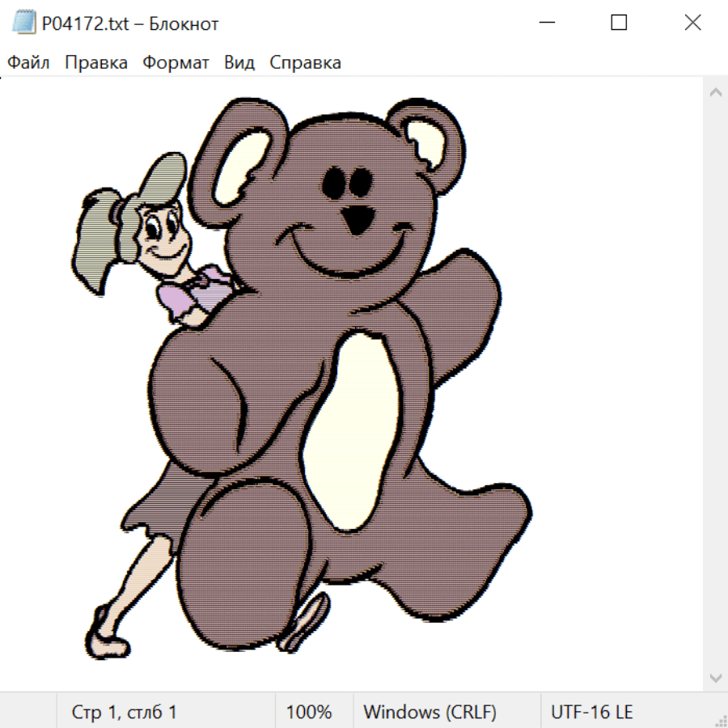Open the Файл menu
The height and width of the screenshot is (728, 728).
coord(28,62)
